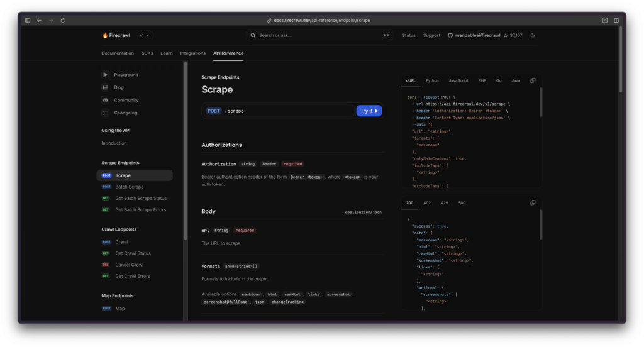
Task: Click the screenshot@fullPage option tag
Action: pyautogui.click(x=226, y=302)
